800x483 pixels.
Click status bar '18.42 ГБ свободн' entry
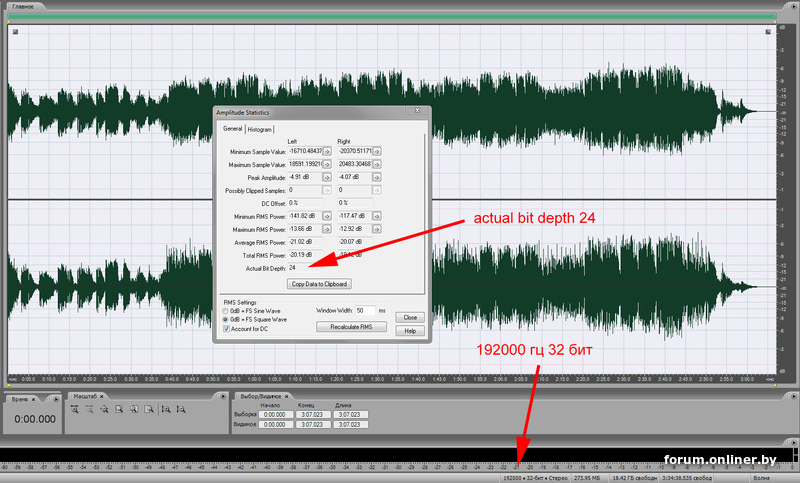(x=634, y=478)
